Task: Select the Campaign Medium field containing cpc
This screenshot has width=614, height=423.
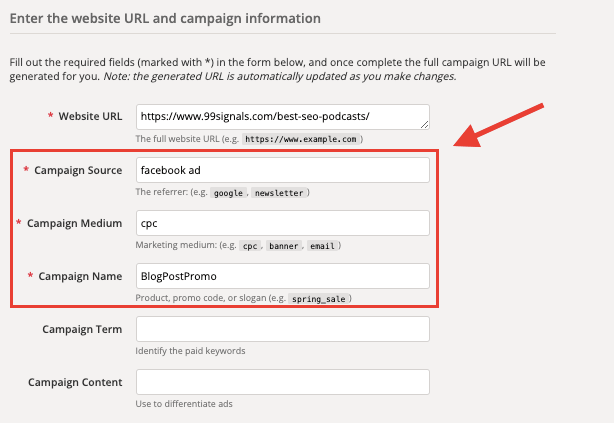Action: 282,223
